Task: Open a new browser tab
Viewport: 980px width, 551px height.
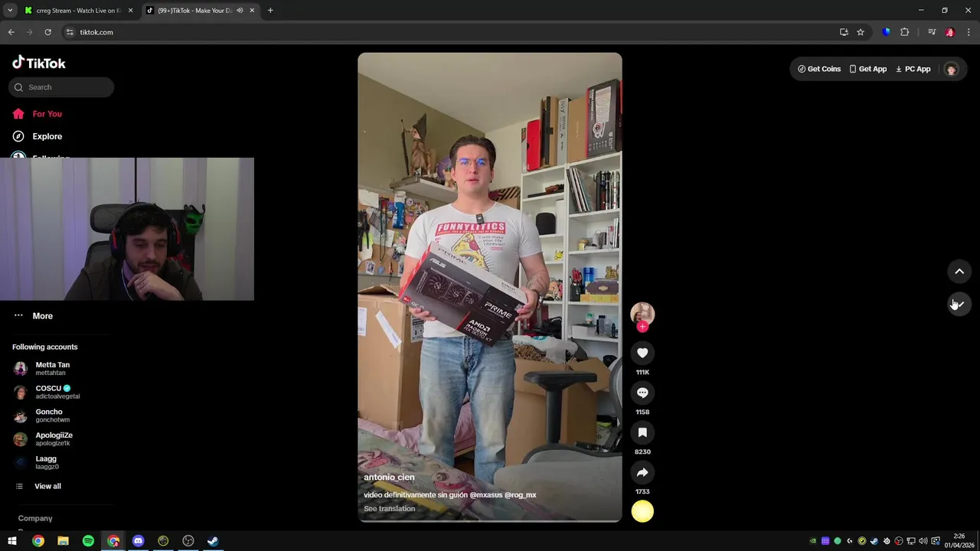Action: tap(270, 11)
